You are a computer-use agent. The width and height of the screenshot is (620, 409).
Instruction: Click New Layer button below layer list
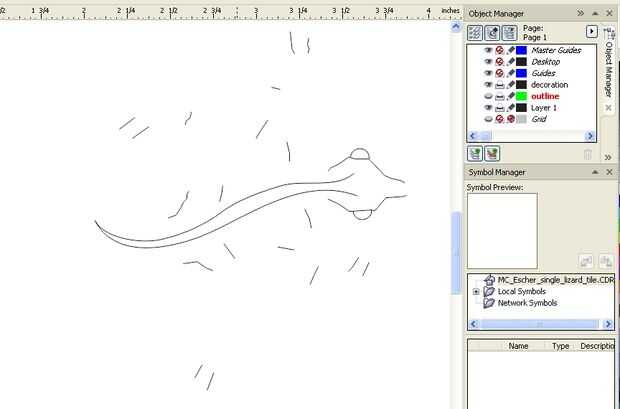(475, 153)
